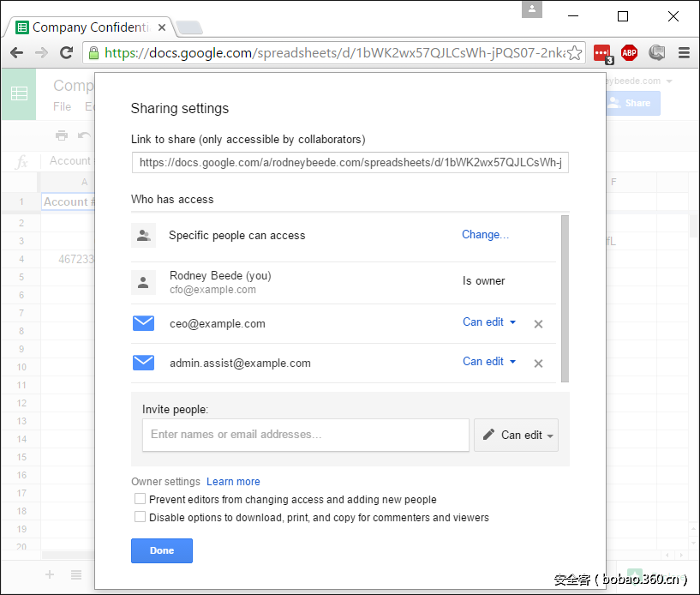Open the Adblock Plus extension icon
This screenshot has width=700, height=595.
coord(630,53)
